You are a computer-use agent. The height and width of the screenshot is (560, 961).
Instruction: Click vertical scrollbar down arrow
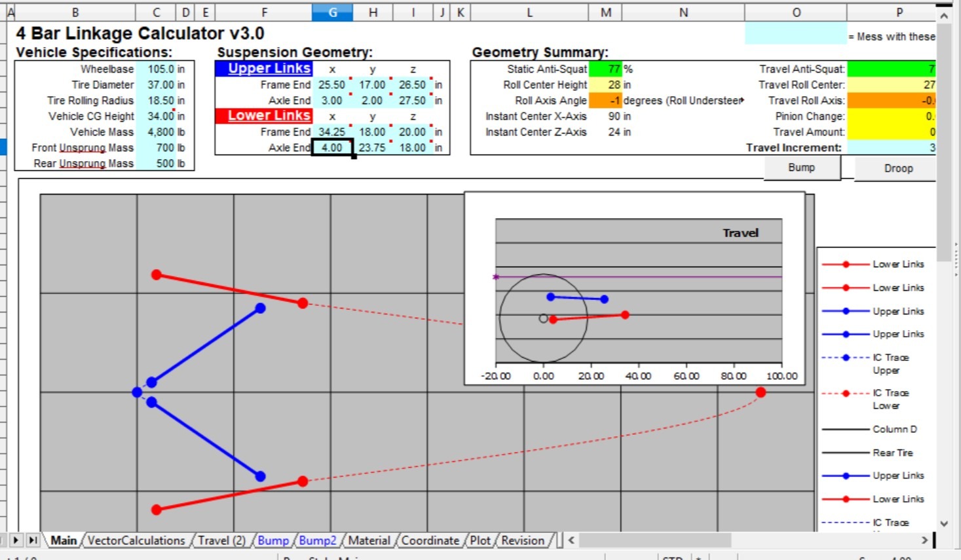click(x=944, y=523)
